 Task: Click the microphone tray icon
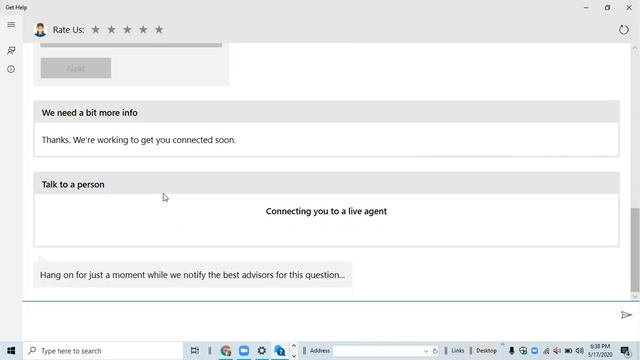coord(511,351)
